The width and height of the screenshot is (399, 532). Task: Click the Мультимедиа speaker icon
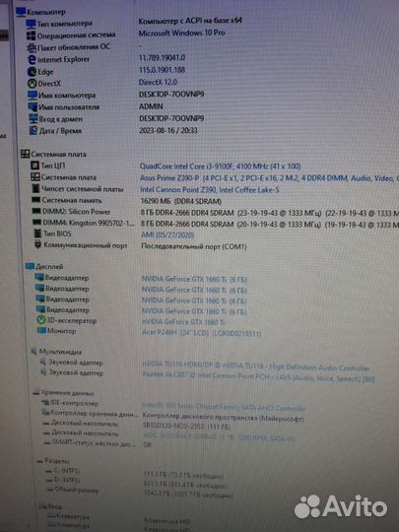33,351
